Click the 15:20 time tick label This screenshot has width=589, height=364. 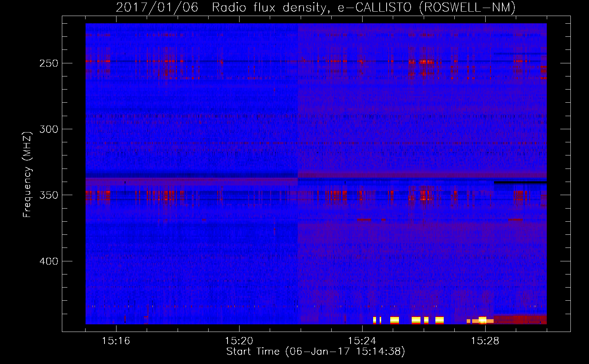tap(239, 341)
